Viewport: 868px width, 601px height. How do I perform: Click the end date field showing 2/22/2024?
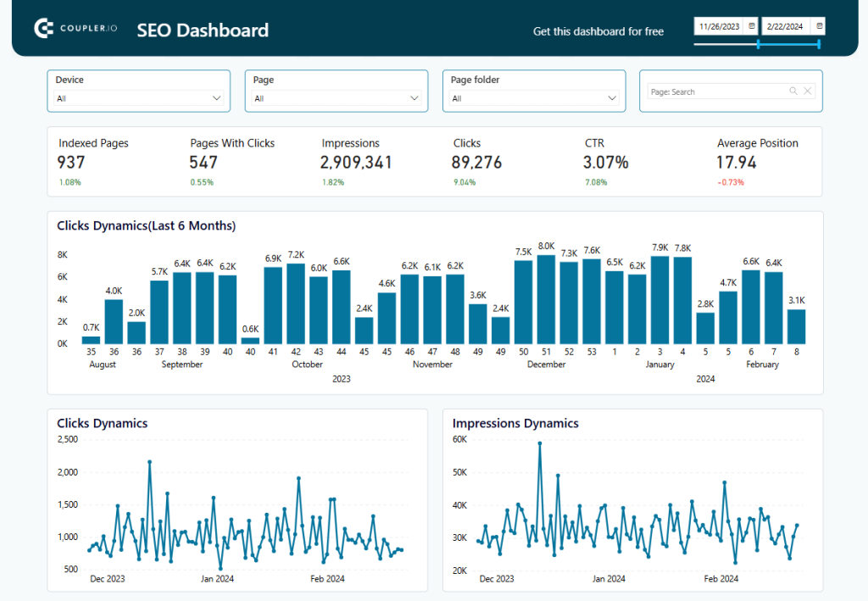tap(787, 25)
